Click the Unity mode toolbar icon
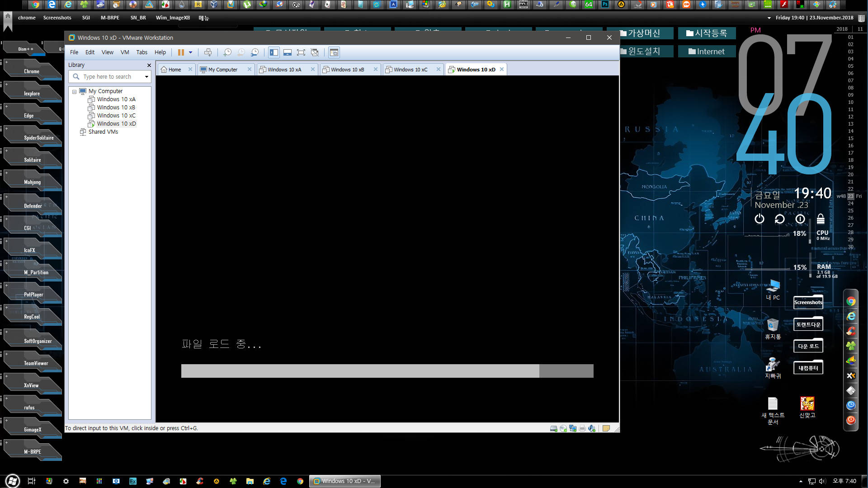This screenshot has width=868, height=488. coord(315,52)
